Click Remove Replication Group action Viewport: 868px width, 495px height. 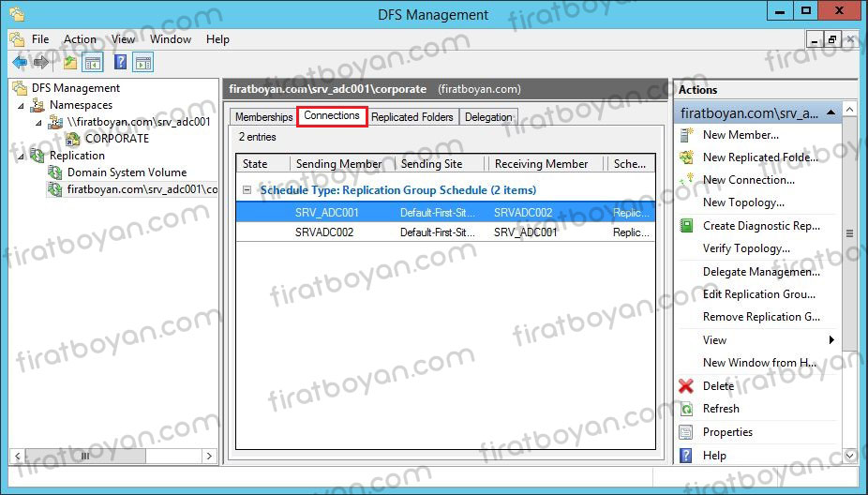coord(759,317)
